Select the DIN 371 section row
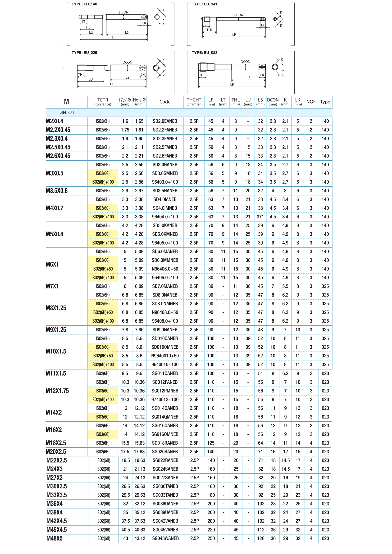This screenshot has height=554, width=392. tap(189, 113)
